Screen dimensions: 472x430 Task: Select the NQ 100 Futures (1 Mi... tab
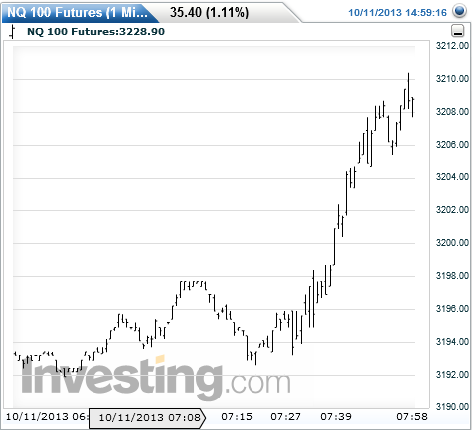77,13
